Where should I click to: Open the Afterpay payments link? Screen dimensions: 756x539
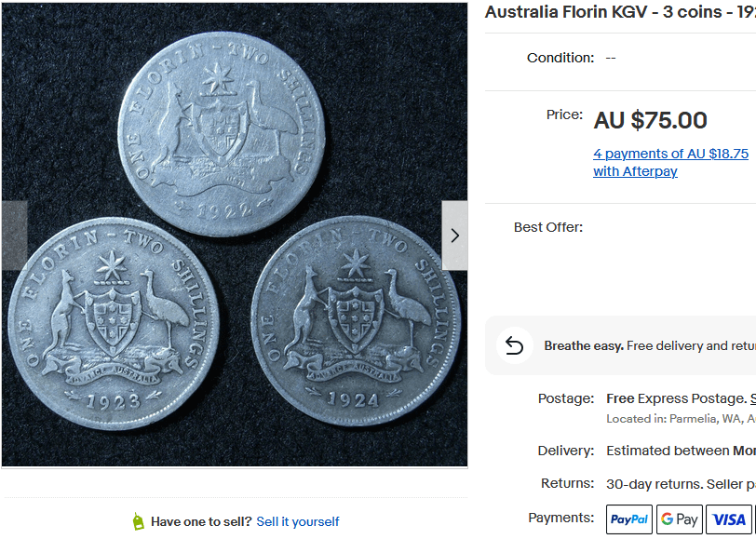click(670, 162)
